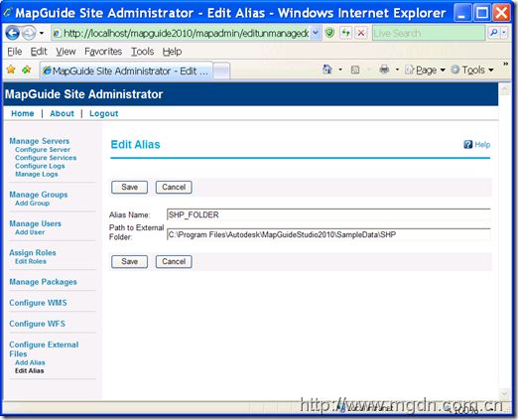Image resolution: width=518 pixels, height=420 pixels.
Task: Open the File menu
Action: click(15, 52)
